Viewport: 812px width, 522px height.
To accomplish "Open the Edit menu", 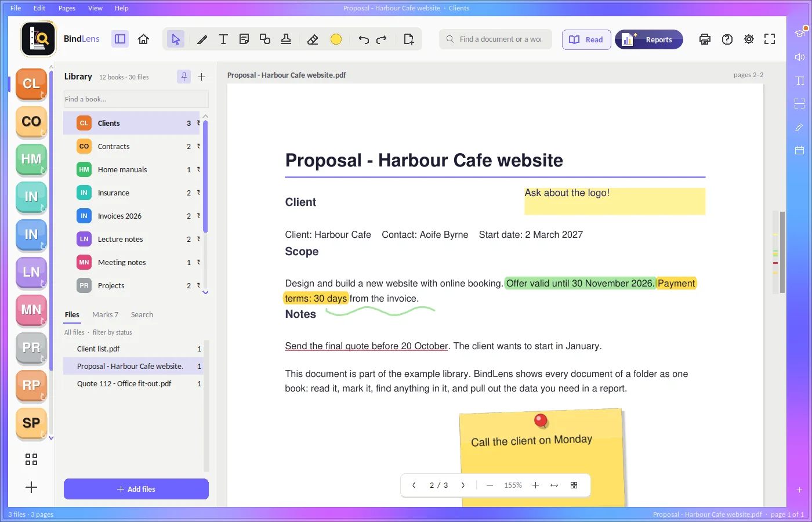I will click(x=39, y=8).
